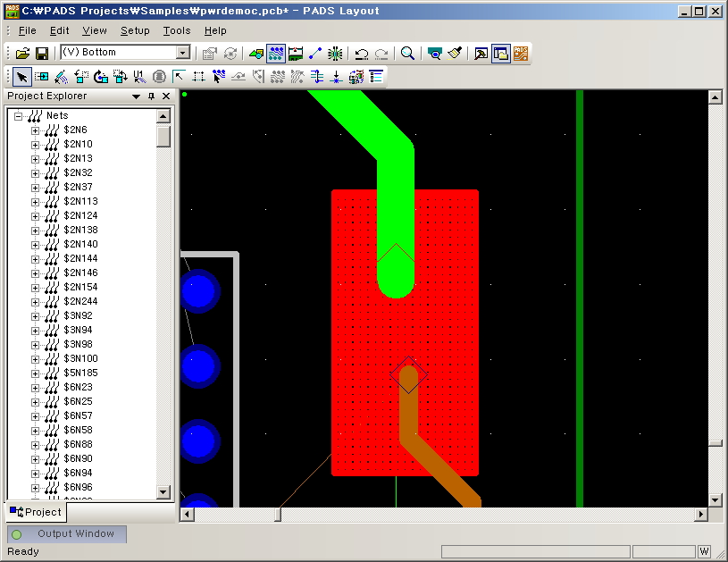Screen dimensions: 728x562
Task: Expand the $5N185 net node
Action: (36, 373)
